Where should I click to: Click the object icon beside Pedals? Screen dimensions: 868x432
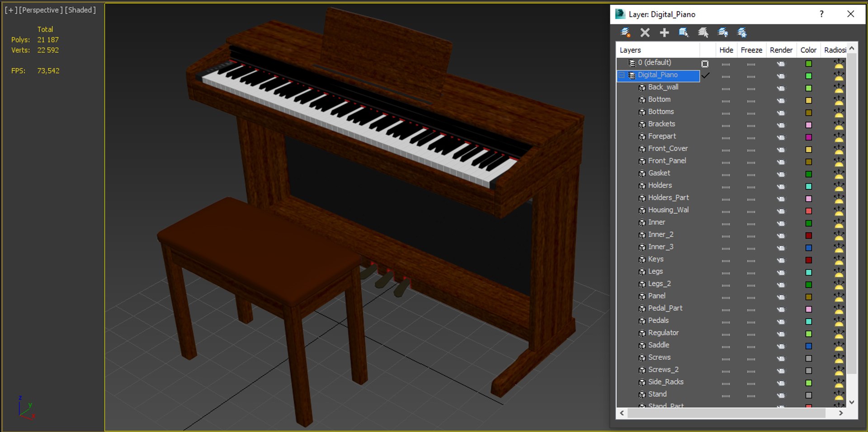click(642, 321)
